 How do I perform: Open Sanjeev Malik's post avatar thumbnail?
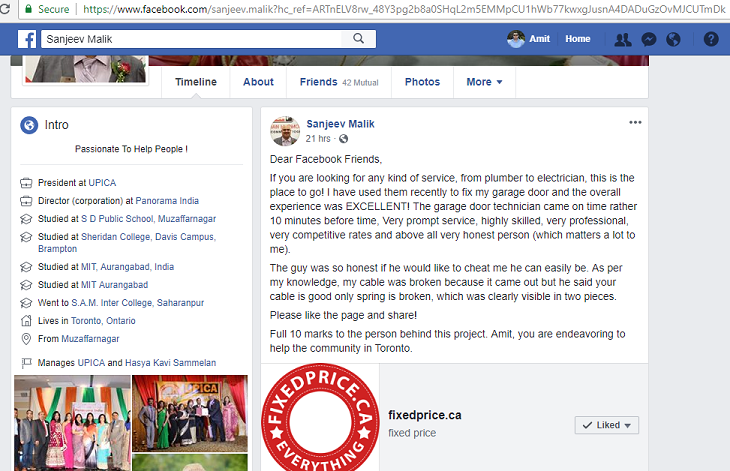point(286,130)
